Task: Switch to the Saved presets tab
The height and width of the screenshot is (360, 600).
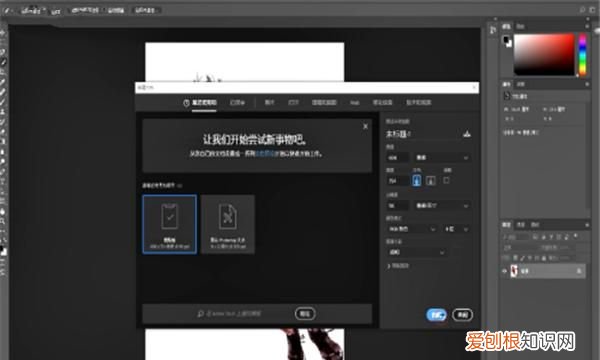Action: [237, 103]
